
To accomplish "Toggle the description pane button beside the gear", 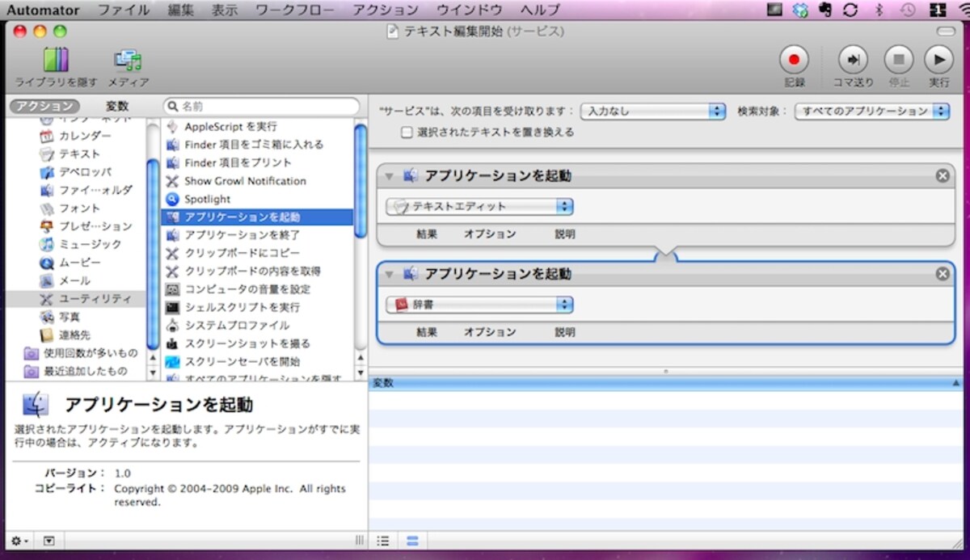I will click(x=48, y=541).
